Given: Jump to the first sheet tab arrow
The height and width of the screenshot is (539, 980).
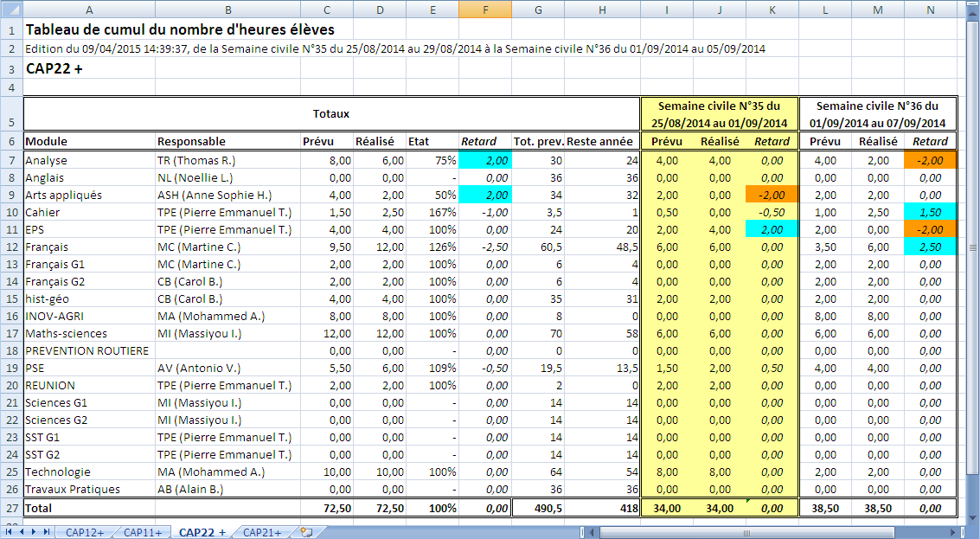Looking at the screenshot, I should coord(10,532).
